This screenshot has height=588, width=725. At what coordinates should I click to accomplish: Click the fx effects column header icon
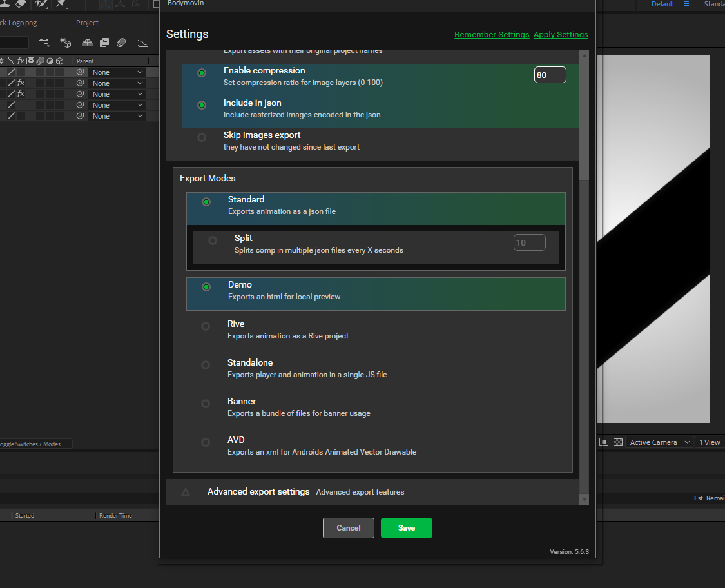(x=21, y=61)
